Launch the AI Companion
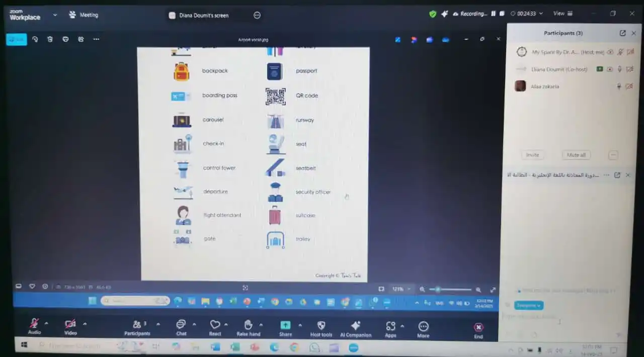644x357 pixels. 356,325
